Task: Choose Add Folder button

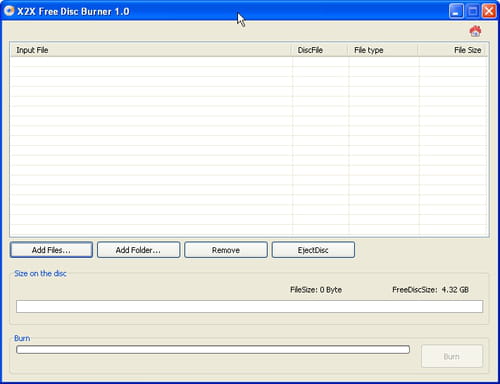Action: click(x=138, y=250)
